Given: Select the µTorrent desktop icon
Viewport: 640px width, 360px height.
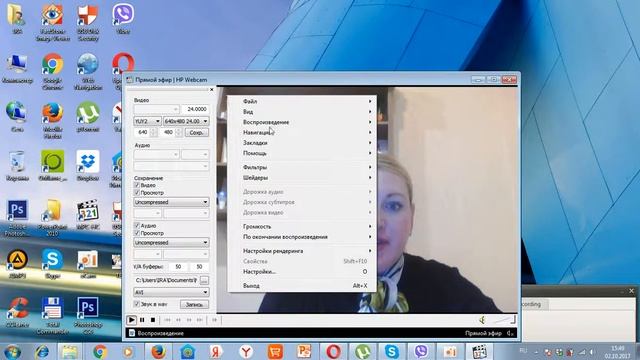Looking at the screenshot, I should click(x=88, y=117).
